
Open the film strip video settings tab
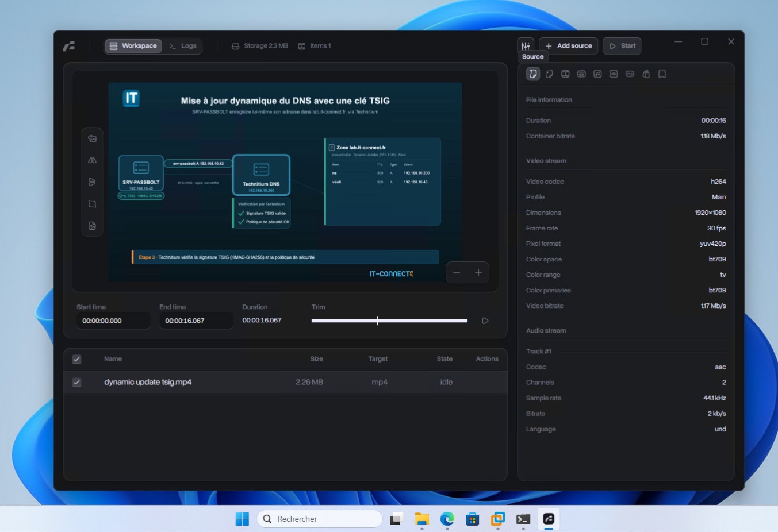(x=565, y=74)
